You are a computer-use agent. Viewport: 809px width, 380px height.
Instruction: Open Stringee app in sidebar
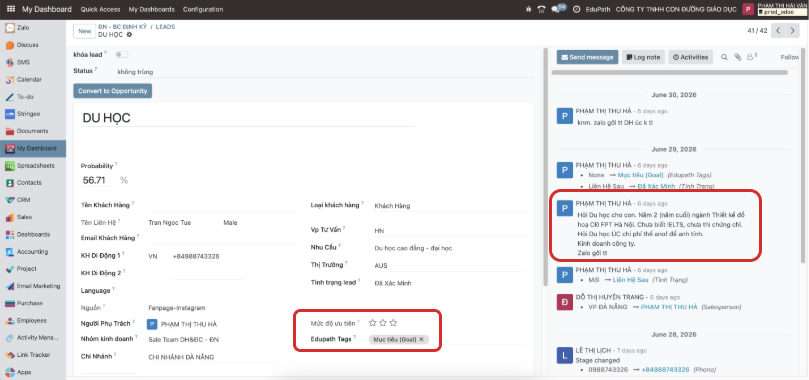[33, 114]
